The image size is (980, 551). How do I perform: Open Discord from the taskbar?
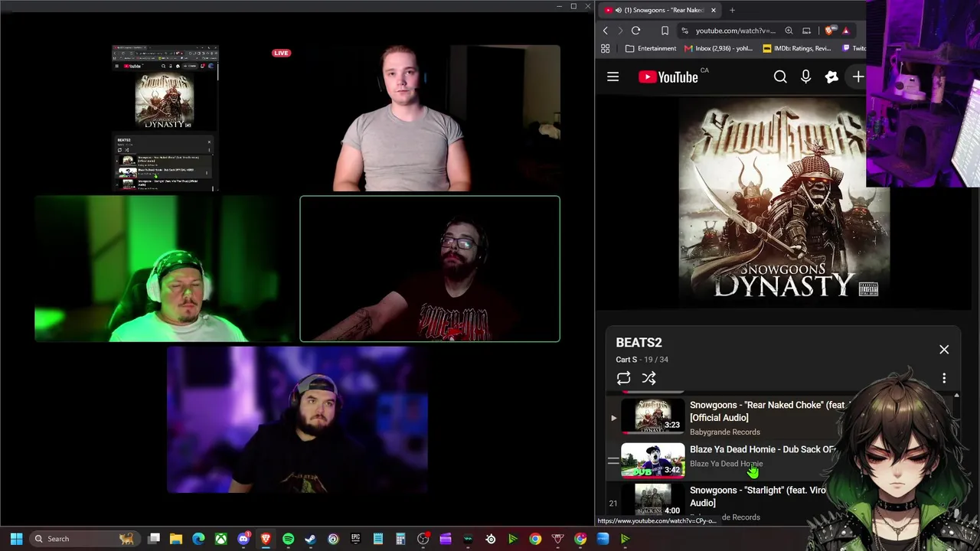[x=243, y=539]
